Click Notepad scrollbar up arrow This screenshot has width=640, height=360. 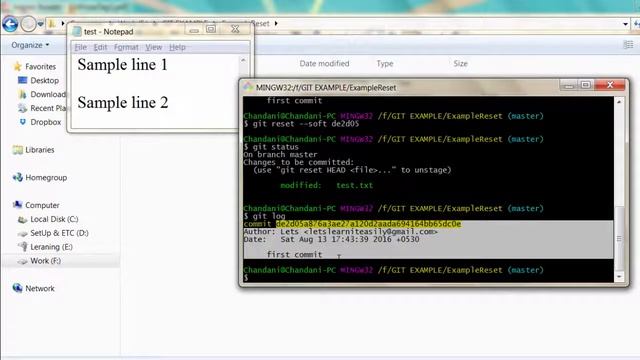tap(243, 60)
